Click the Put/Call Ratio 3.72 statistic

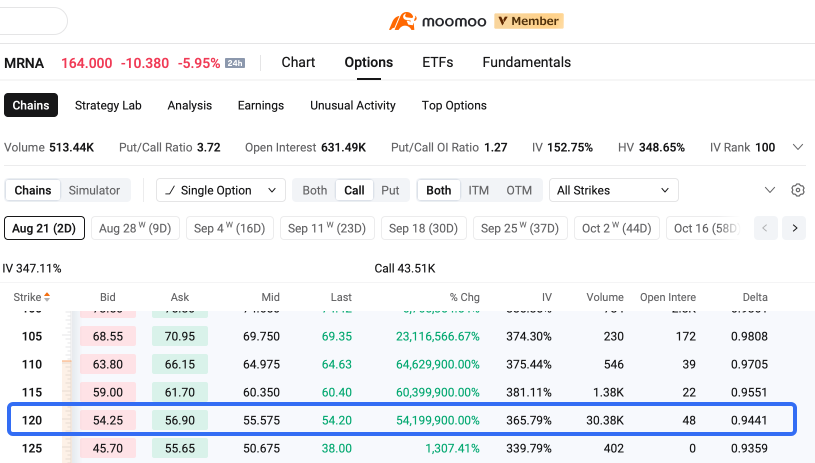(x=170, y=148)
